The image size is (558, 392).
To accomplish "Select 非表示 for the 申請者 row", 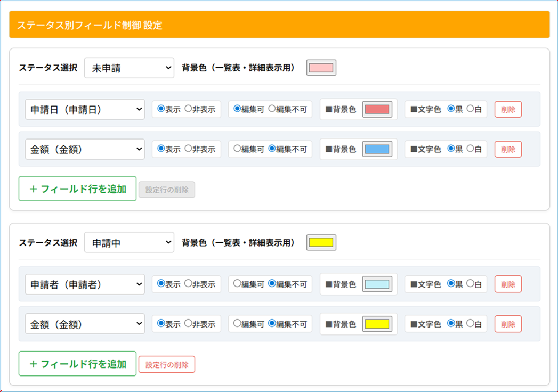I will (x=188, y=284).
